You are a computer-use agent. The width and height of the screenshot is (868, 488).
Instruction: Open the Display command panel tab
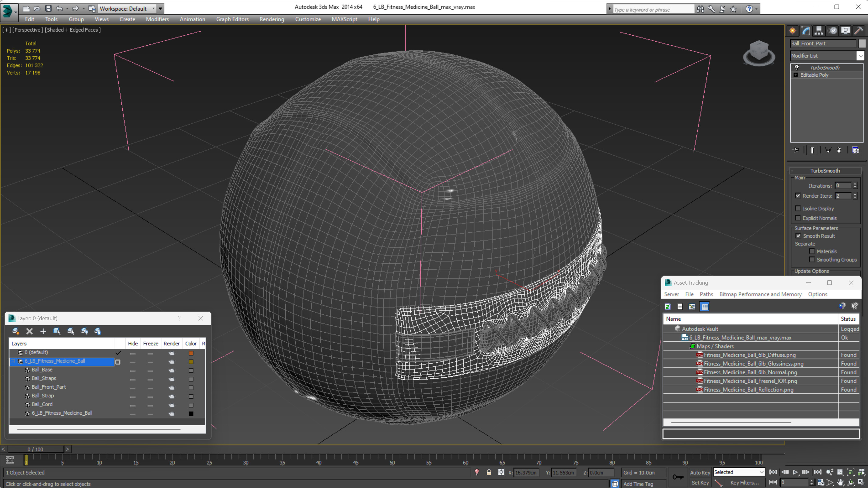tap(845, 31)
